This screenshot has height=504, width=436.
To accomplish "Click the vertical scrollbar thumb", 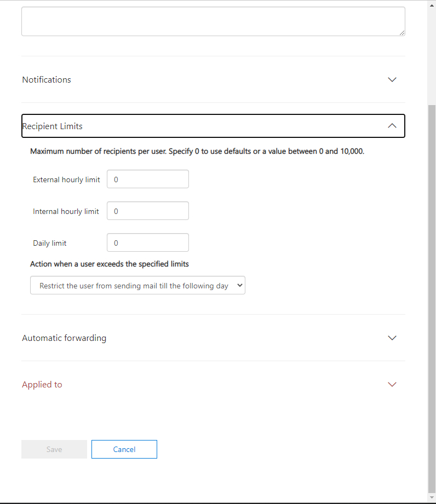I will point(432,298).
